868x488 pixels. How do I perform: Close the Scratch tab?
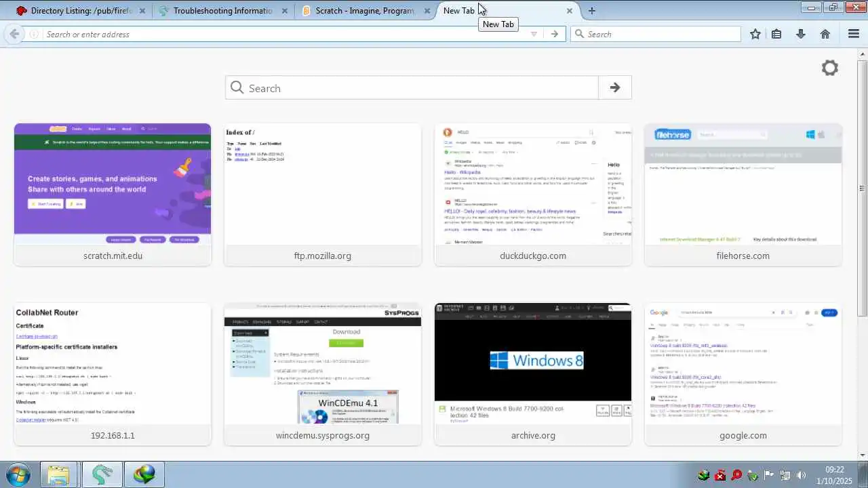click(427, 11)
